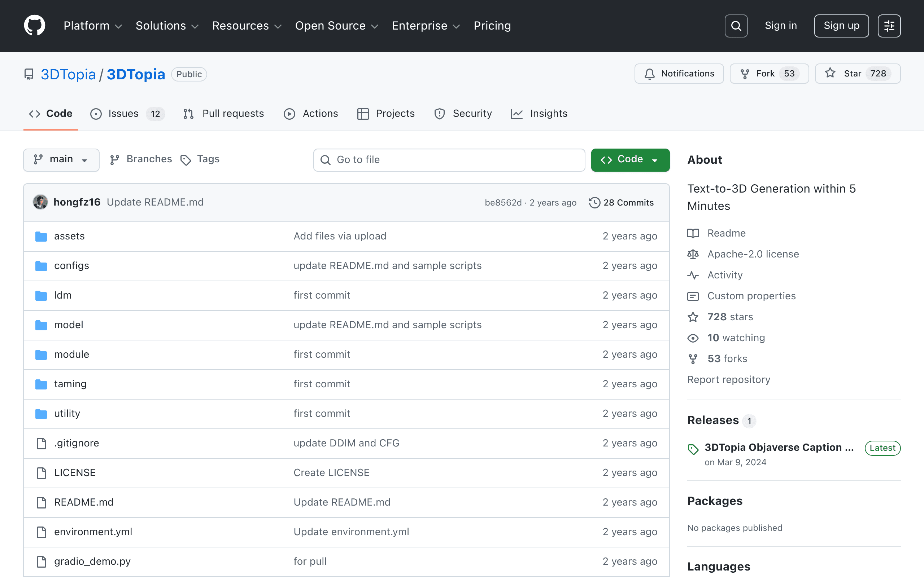Open the green Code dropdown button
The height and width of the screenshot is (577, 924).
630,159
